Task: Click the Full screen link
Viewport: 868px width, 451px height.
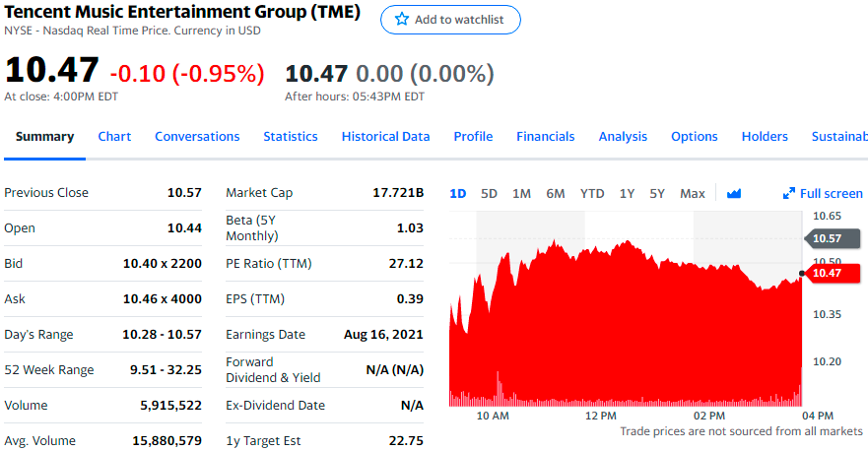Action: 831,194
